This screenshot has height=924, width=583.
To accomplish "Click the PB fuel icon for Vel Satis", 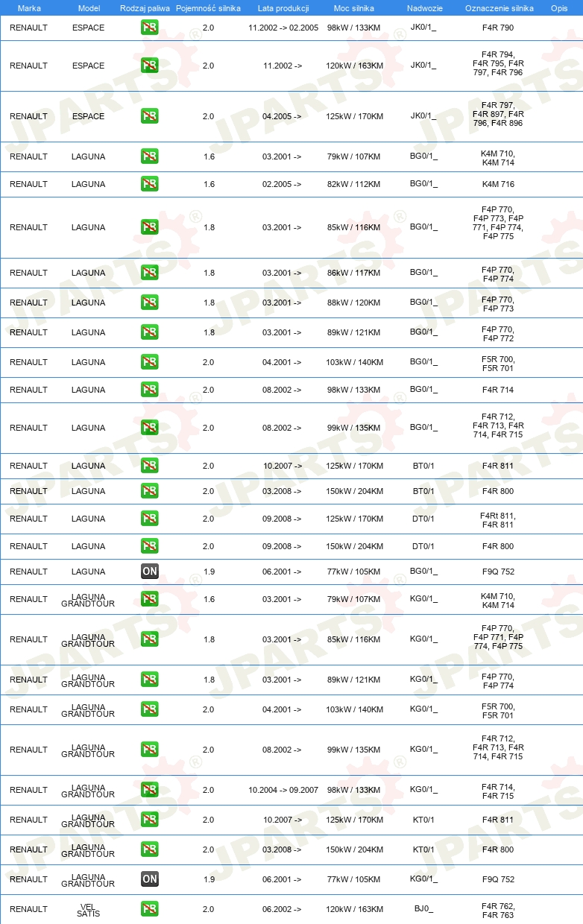I will point(150,909).
